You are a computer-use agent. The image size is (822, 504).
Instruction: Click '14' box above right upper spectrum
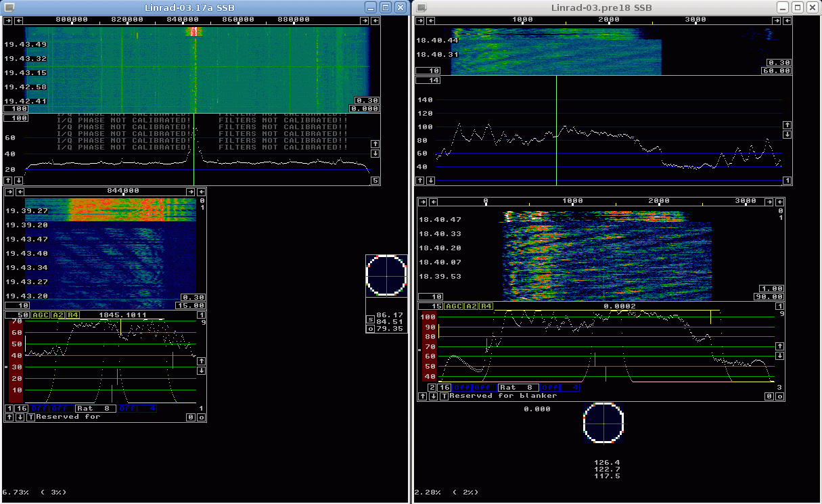pos(428,80)
